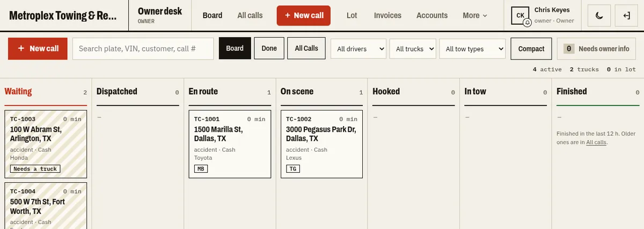
Task: Open the Invoices page
Action: 387,16
